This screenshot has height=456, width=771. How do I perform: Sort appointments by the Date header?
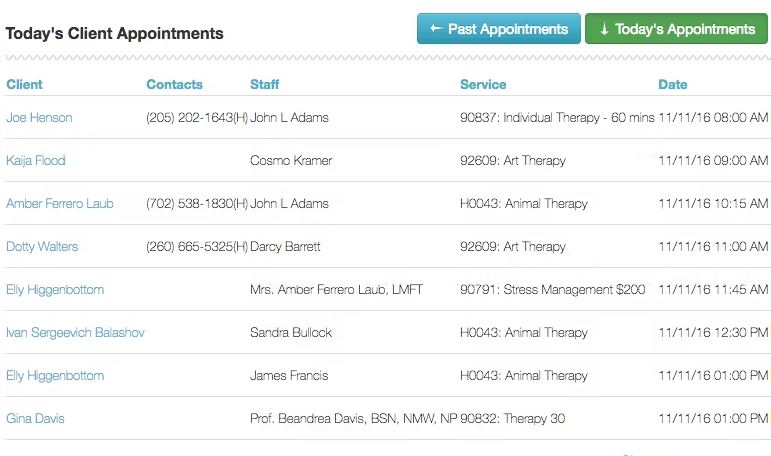pos(673,84)
